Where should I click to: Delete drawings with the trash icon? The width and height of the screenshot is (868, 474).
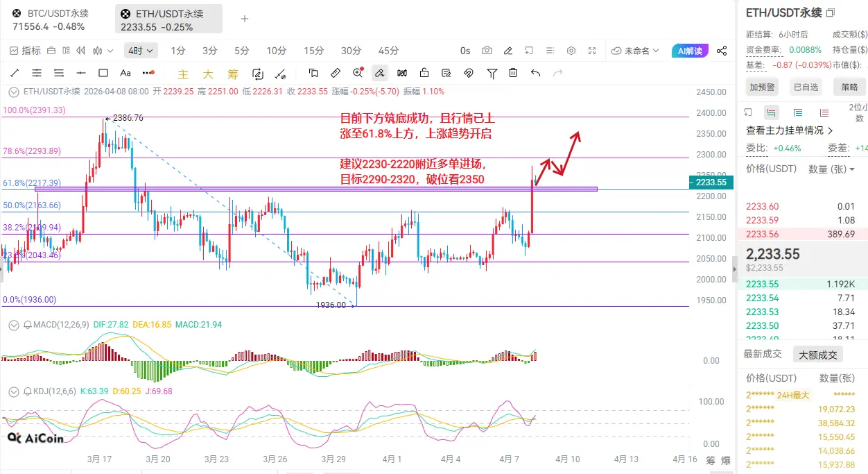[x=513, y=73]
